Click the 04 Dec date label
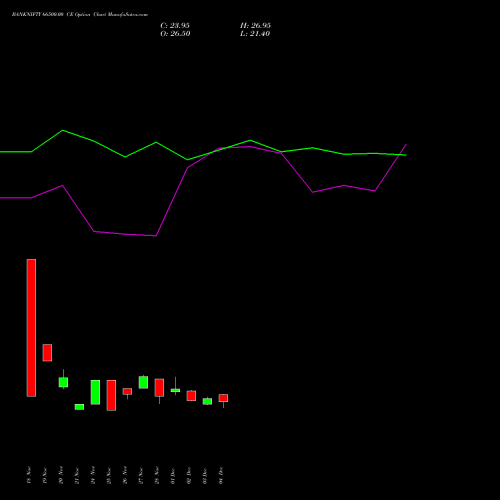 [221, 475]
